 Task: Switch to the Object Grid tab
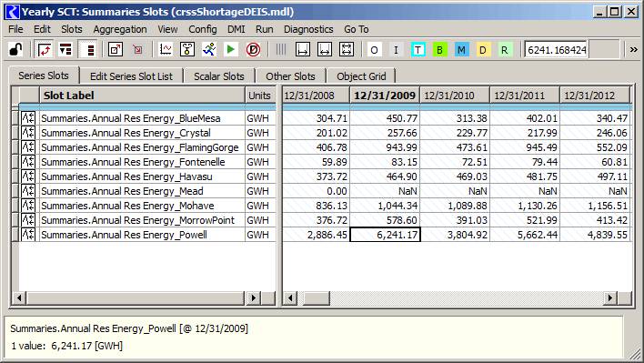click(x=361, y=76)
